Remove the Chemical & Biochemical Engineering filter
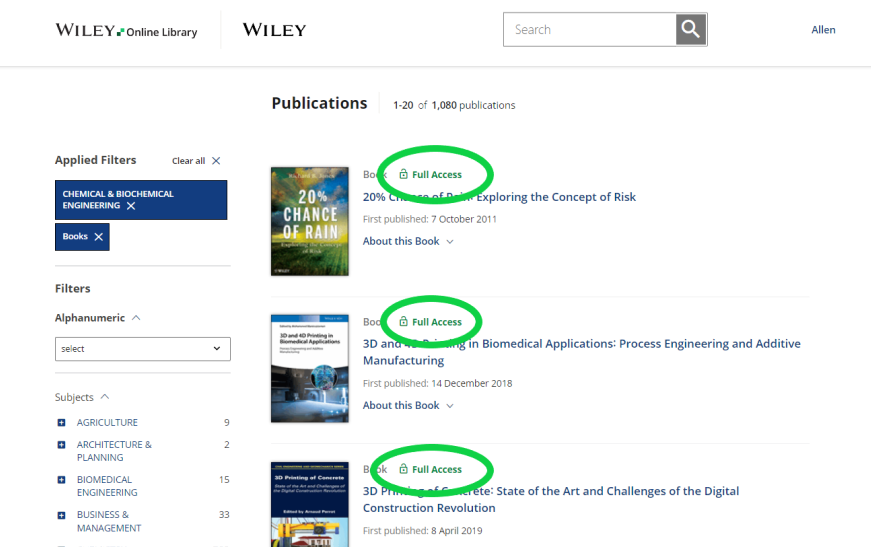 (x=131, y=206)
